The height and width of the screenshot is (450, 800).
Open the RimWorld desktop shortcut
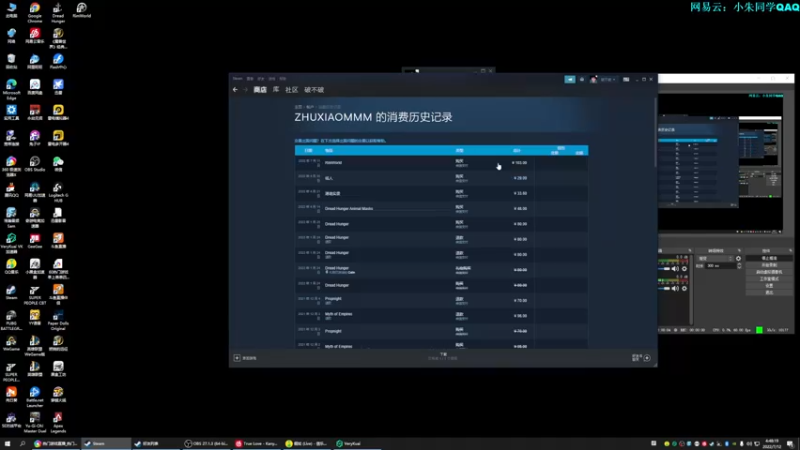point(82,10)
